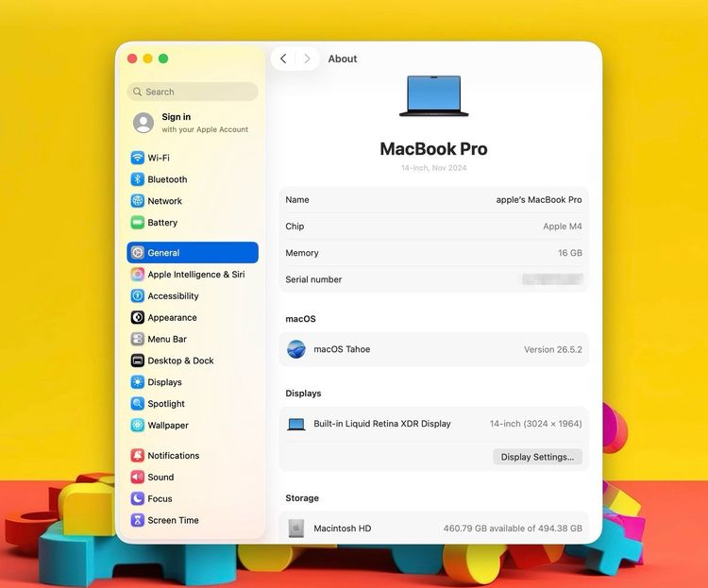Click the Search field in sidebar
This screenshot has height=588, width=708.
[x=193, y=92]
